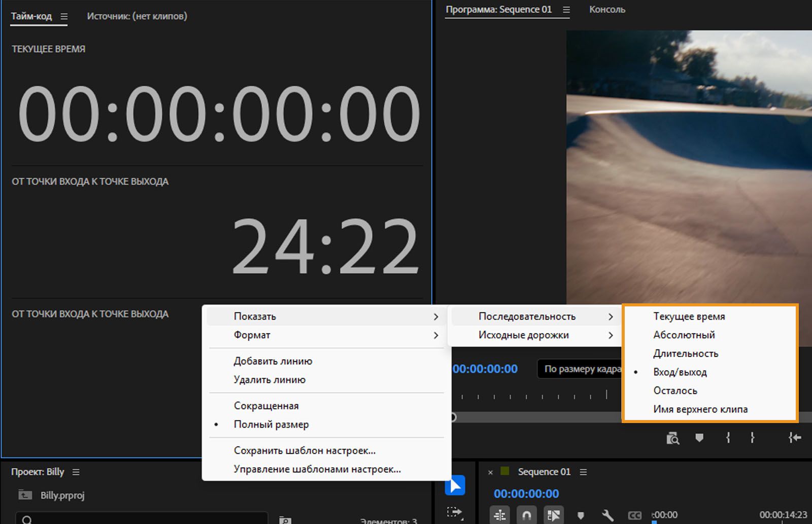This screenshot has height=524, width=812.
Task: Select Текущее время in the submenu
Action: tap(710, 316)
